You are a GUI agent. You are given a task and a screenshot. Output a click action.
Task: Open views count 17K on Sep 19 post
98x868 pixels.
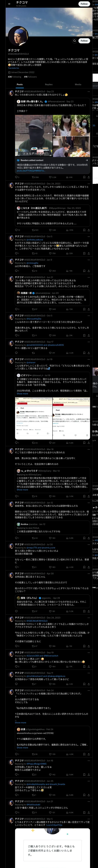pyautogui.click(x=69, y=666)
